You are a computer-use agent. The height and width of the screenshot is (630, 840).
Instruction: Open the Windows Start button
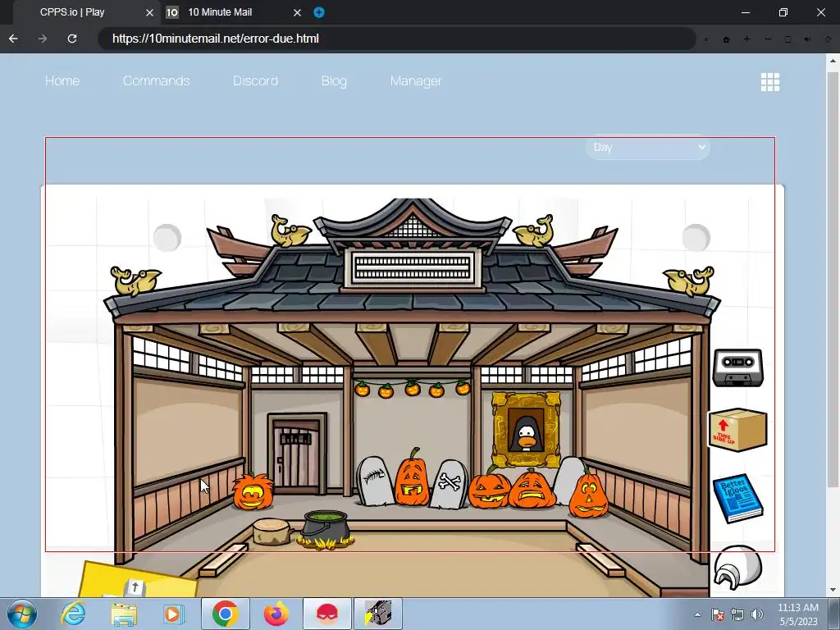pos(22,614)
